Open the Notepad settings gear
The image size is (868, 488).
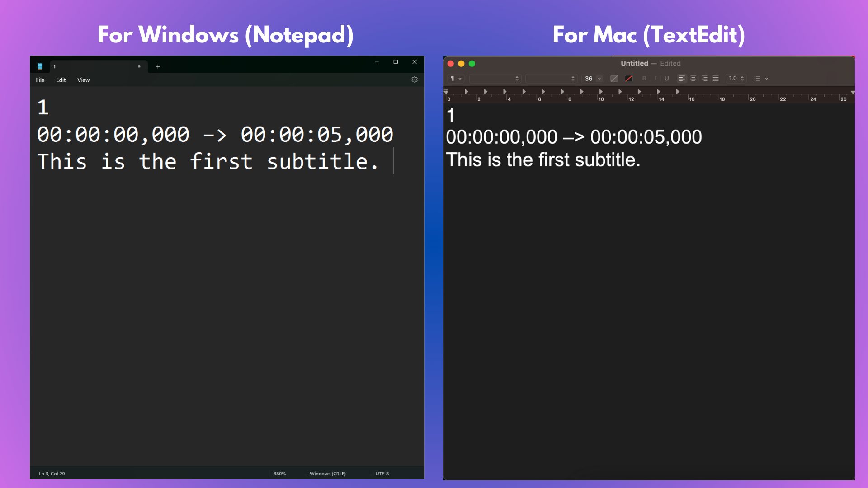tap(415, 80)
